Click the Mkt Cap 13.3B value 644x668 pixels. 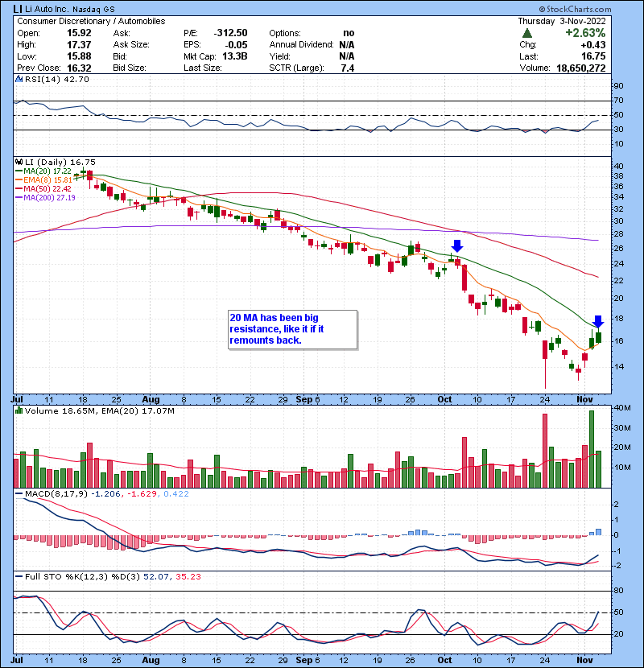tap(235, 56)
